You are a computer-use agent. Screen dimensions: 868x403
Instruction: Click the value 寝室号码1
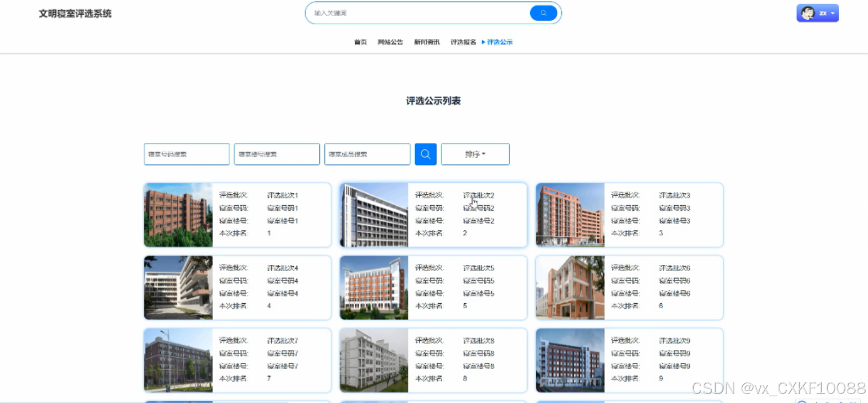tap(283, 208)
